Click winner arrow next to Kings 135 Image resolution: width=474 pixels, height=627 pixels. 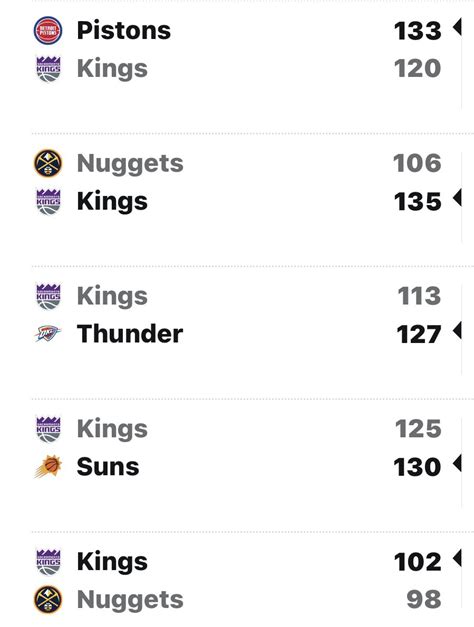457,198
